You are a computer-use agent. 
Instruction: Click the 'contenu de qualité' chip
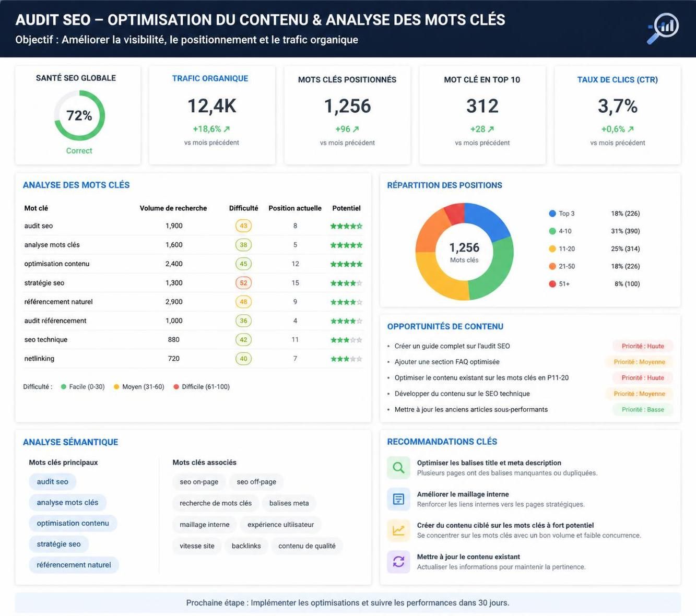pos(307,546)
